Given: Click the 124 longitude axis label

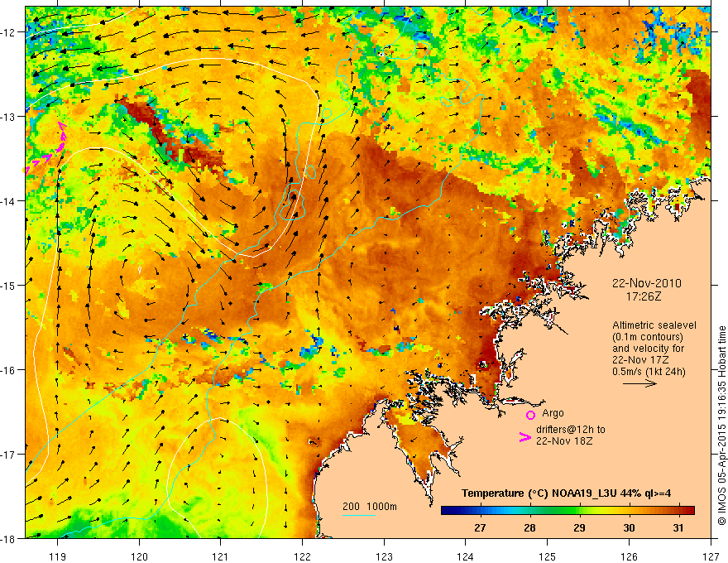Looking at the screenshot, I should tap(466, 556).
